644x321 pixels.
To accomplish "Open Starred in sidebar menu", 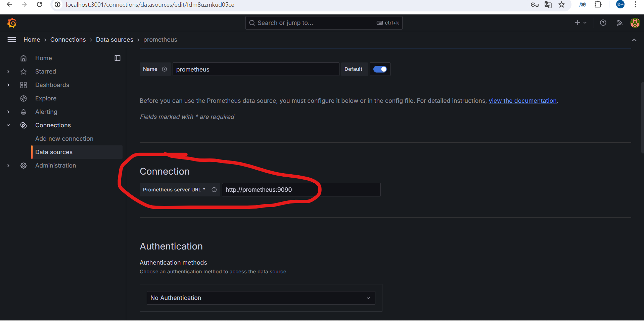I will coord(46,72).
